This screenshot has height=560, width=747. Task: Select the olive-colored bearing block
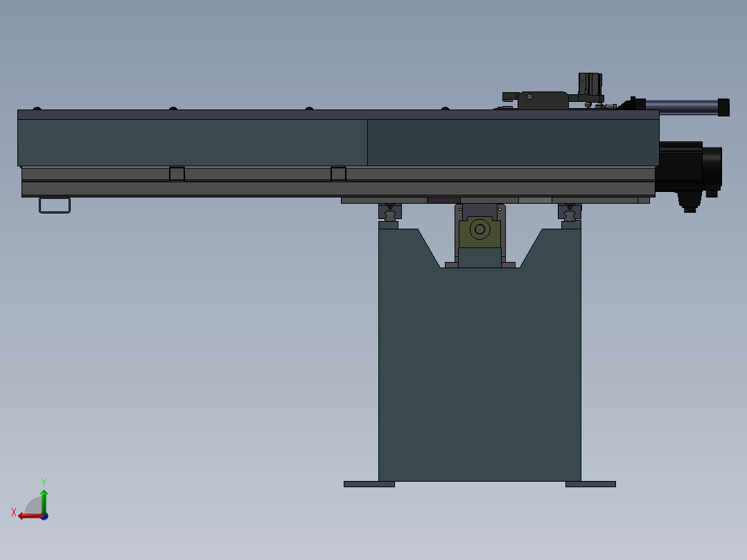click(480, 232)
